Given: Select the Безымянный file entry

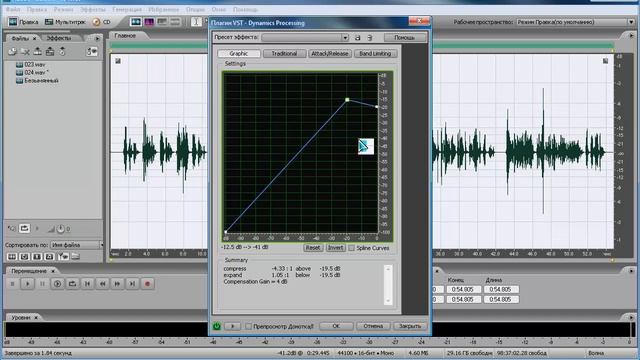Looking at the screenshot, I should 37,80.
